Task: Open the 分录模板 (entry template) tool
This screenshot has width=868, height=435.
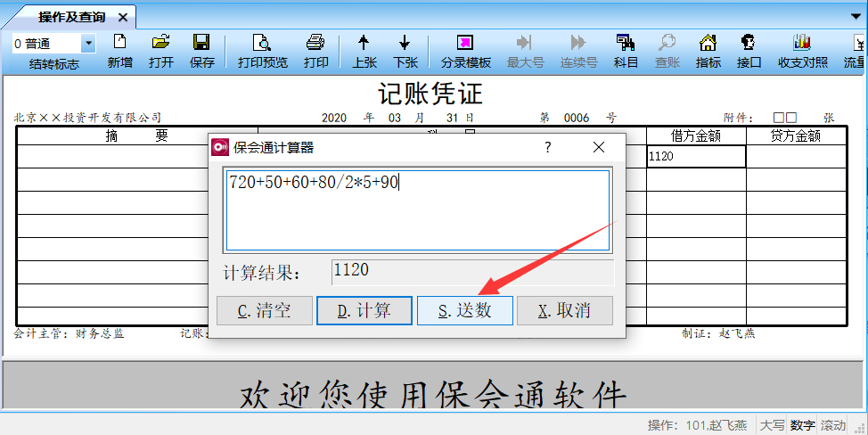Action: 465,51
